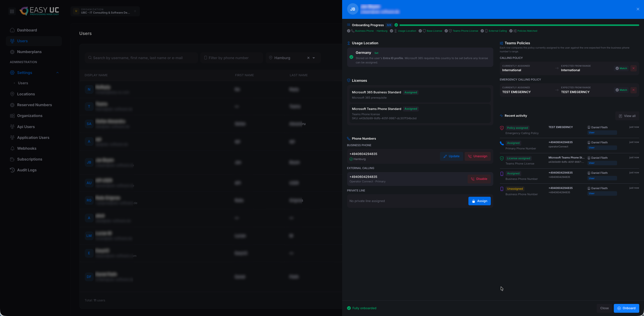Open the organization switcher dropdown
Viewport: 644px width, 316px height.
point(105,11)
